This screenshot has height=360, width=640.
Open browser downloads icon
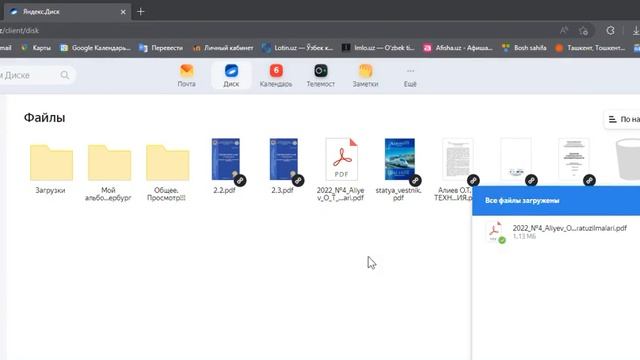(636, 31)
